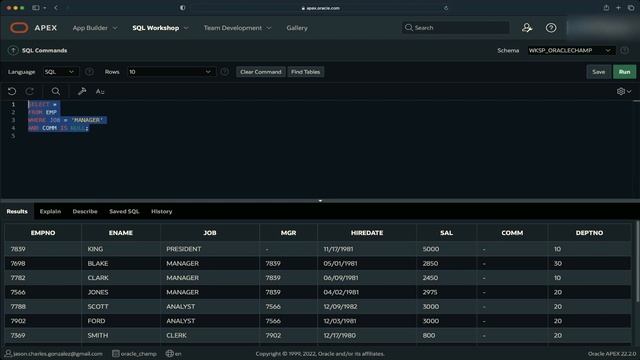The height and width of the screenshot is (360, 640).
Task: Select the CLARK name cell
Action: (121, 278)
